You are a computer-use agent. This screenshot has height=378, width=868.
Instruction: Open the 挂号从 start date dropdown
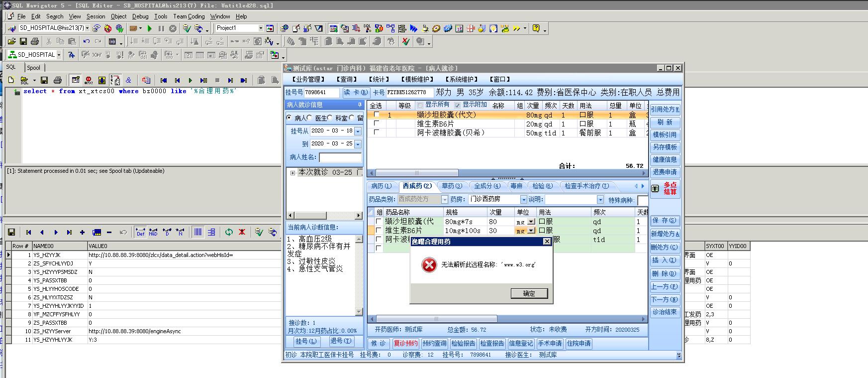point(358,131)
